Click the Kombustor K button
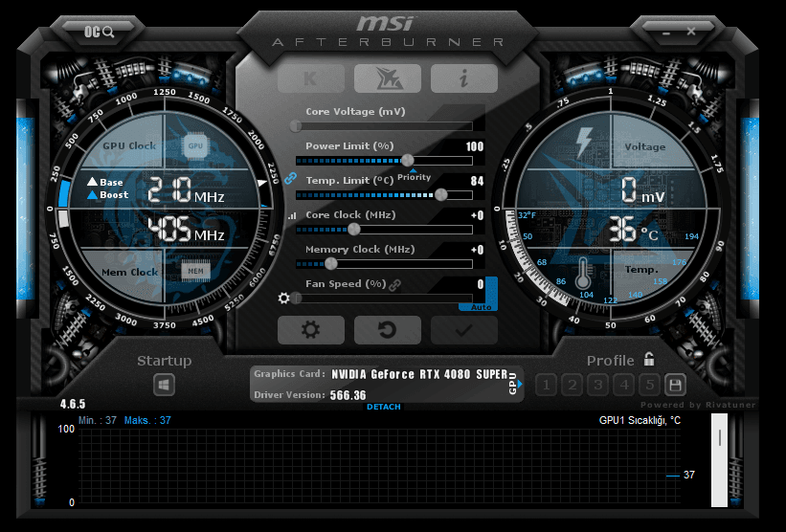Screen dimensions: 786x532 coord(310,78)
